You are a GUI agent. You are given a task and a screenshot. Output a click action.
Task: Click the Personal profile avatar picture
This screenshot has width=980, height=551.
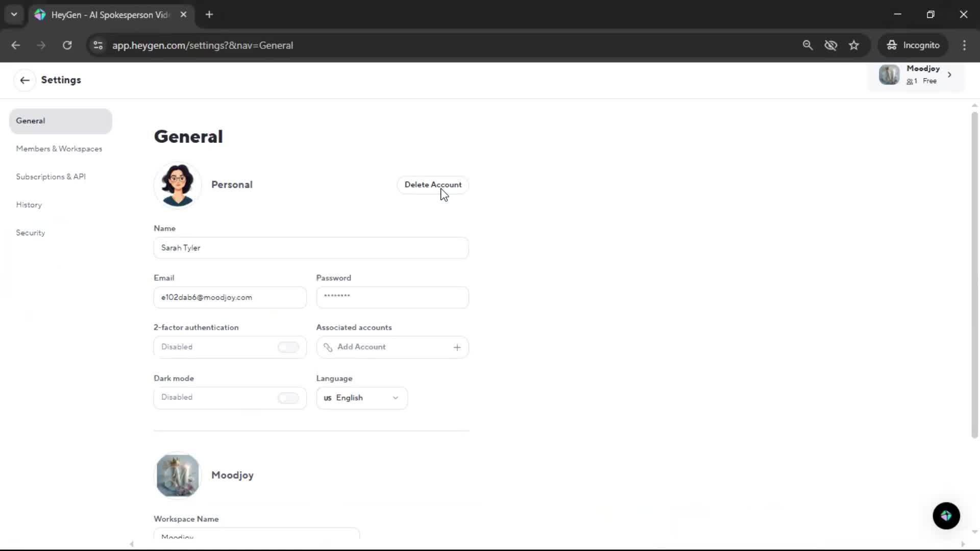[178, 185]
